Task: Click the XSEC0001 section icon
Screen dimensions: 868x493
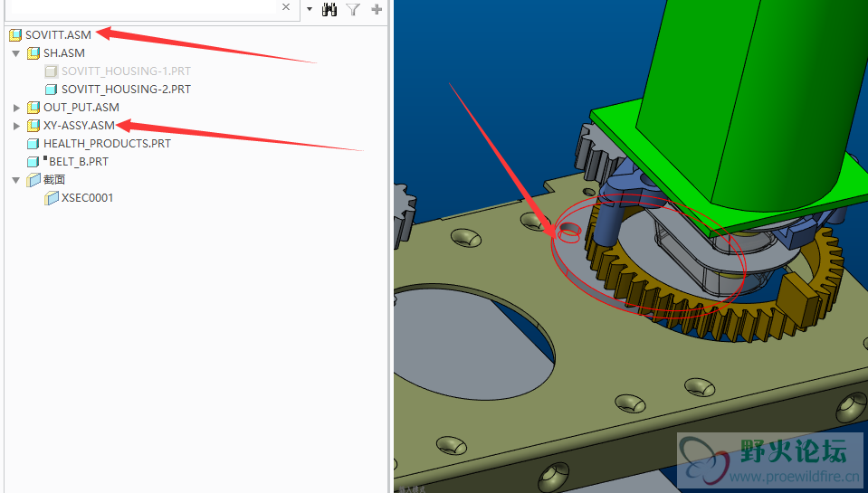Action: click(x=52, y=198)
